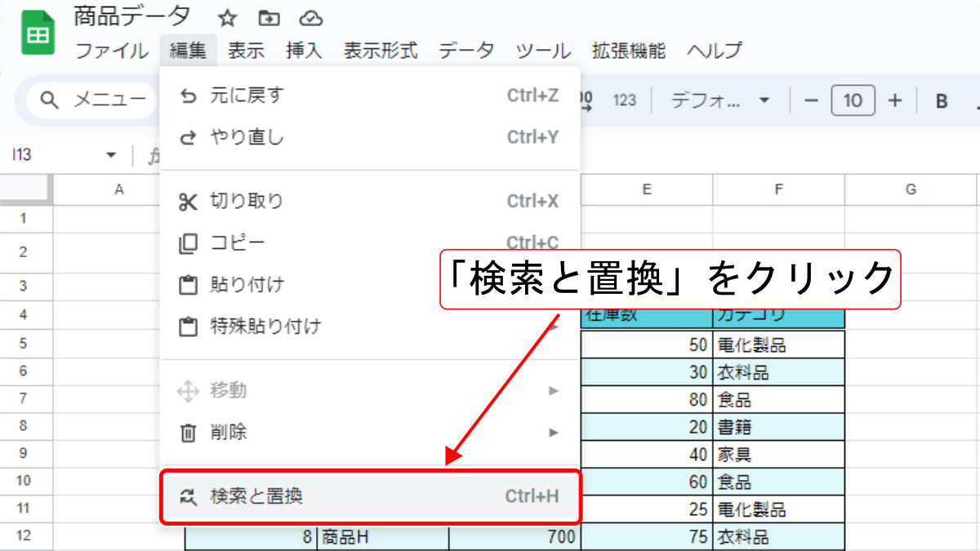980x551 pixels.
Task: Open the データ menu
Action: pyautogui.click(x=466, y=51)
